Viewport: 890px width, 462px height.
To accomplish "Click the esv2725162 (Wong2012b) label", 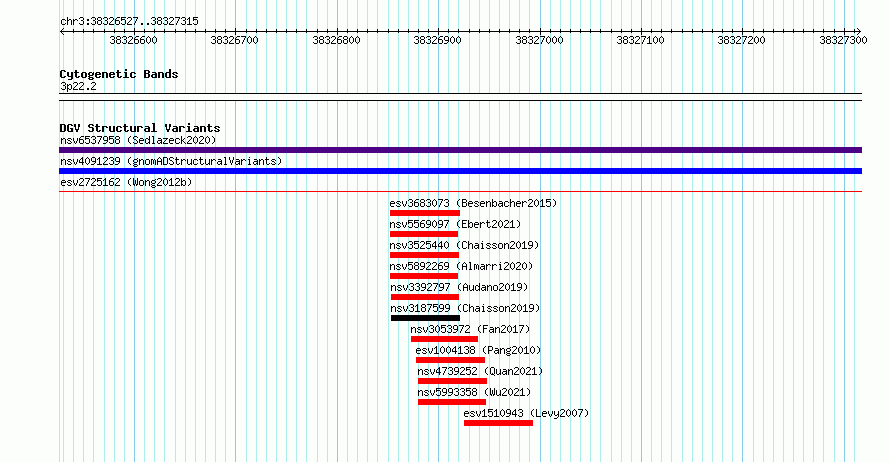I will coord(126,182).
